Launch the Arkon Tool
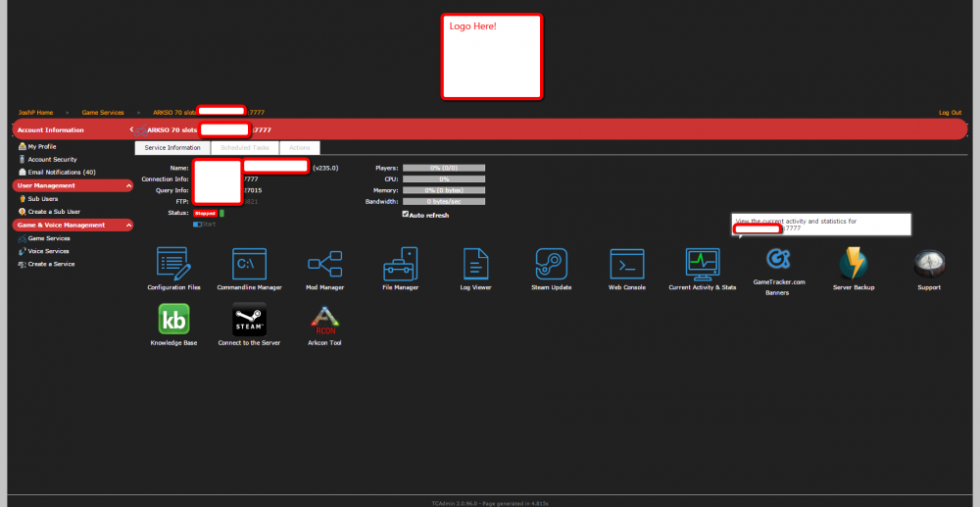The image size is (980, 507). (324, 320)
